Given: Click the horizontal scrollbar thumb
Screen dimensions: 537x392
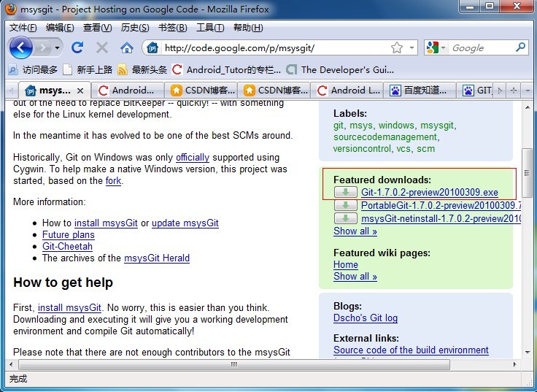Looking at the screenshot, I should click(234, 364).
